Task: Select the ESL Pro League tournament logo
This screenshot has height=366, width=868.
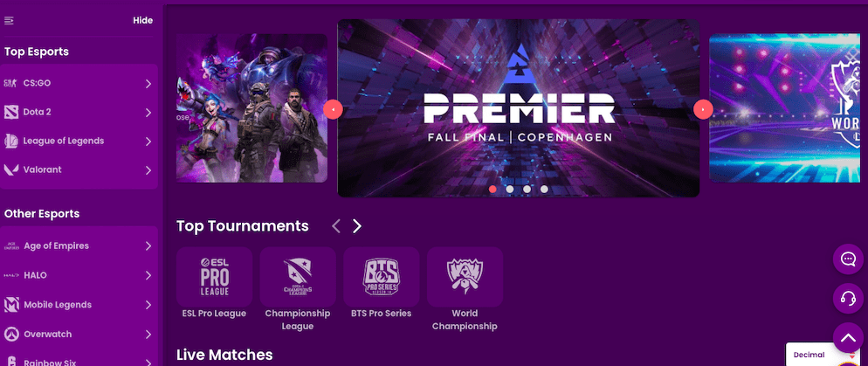Action: 214,277
